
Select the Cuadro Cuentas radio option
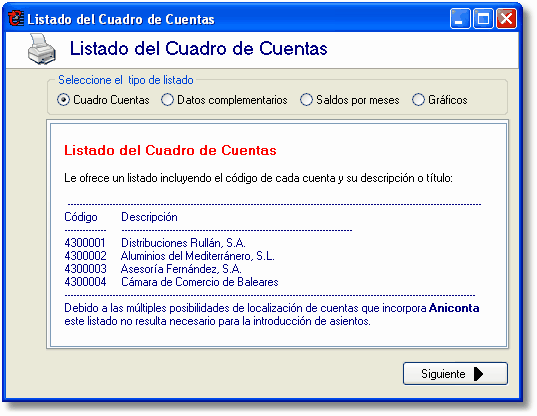[64, 100]
